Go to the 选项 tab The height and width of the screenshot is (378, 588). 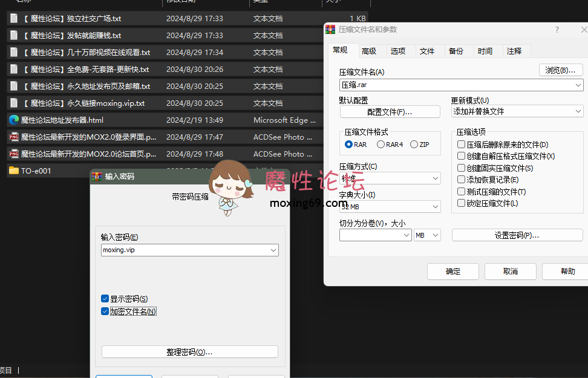click(398, 51)
